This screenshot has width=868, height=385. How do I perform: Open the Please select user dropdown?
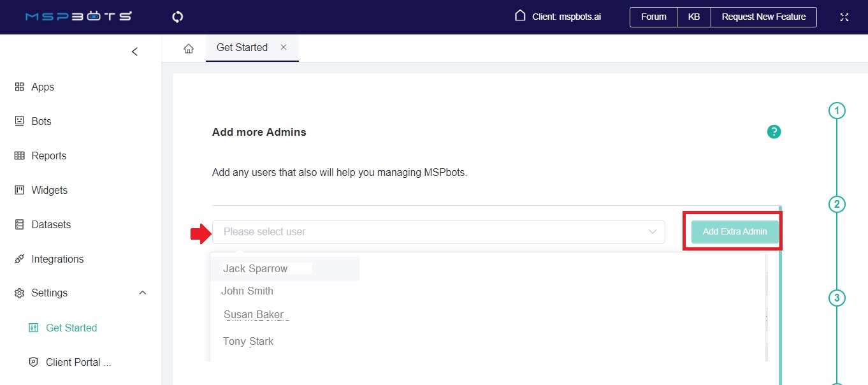coord(438,232)
